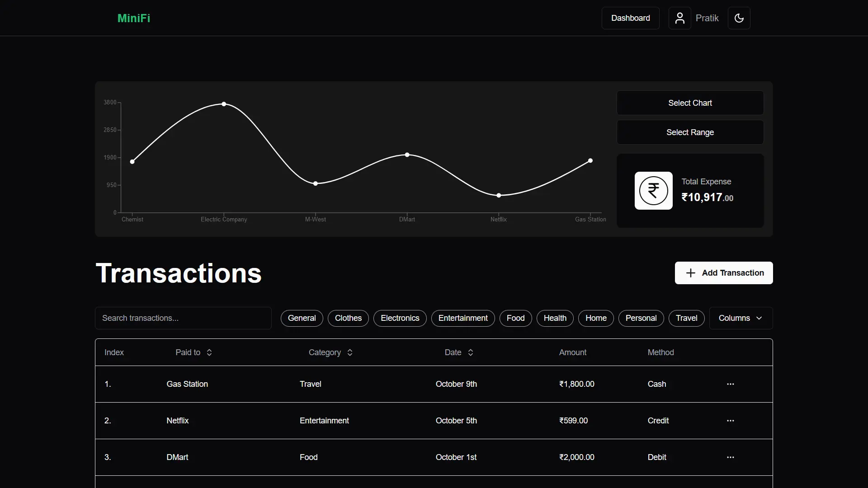Screen dimensions: 868x488
Task: Click the MiniFi logo link
Action: 134,18
